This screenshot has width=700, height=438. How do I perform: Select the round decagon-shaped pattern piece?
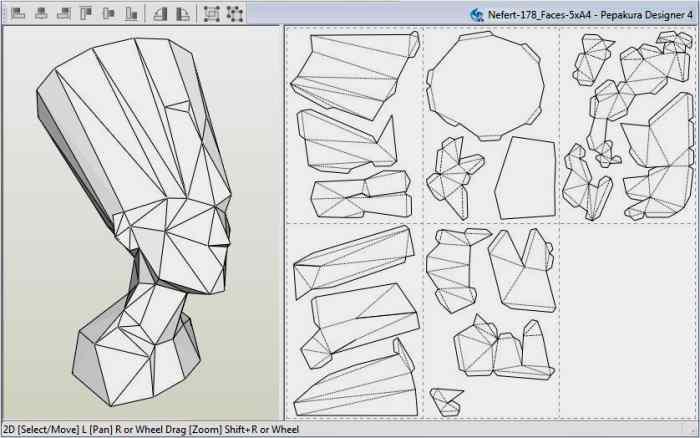[485, 86]
